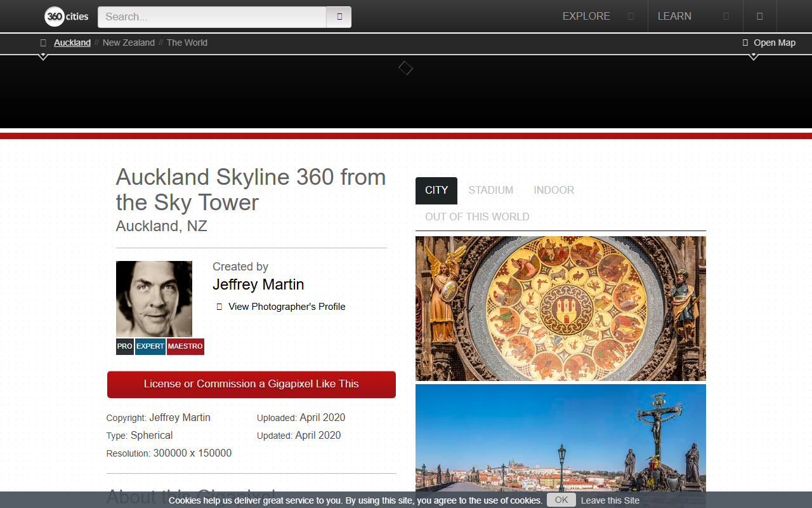Expand the EXPLORE dropdown arrow
The width and height of the screenshot is (812, 508).
[x=631, y=17]
